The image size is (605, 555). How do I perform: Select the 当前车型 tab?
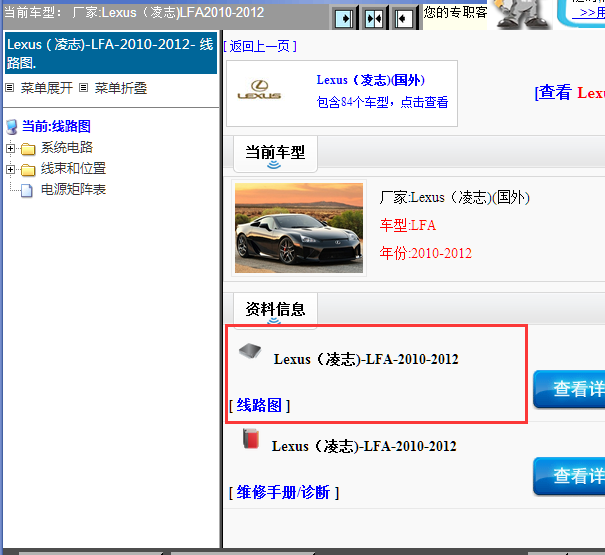point(275,153)
